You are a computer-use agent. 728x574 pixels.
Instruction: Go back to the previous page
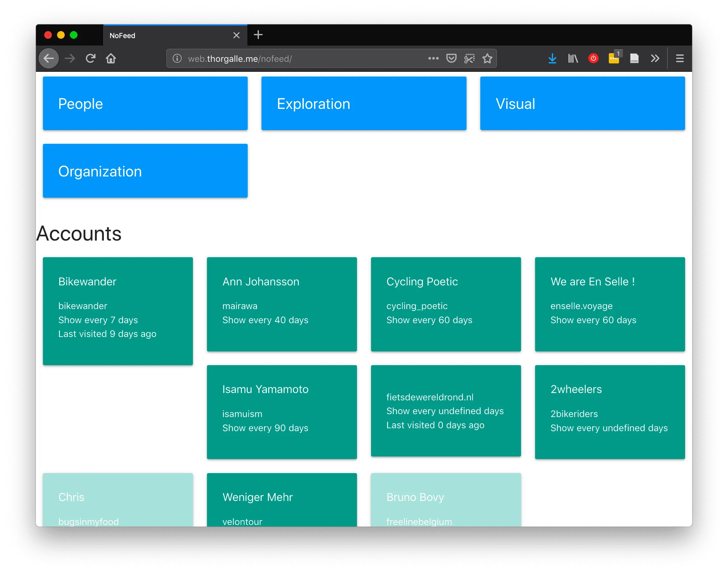(49, 59)
